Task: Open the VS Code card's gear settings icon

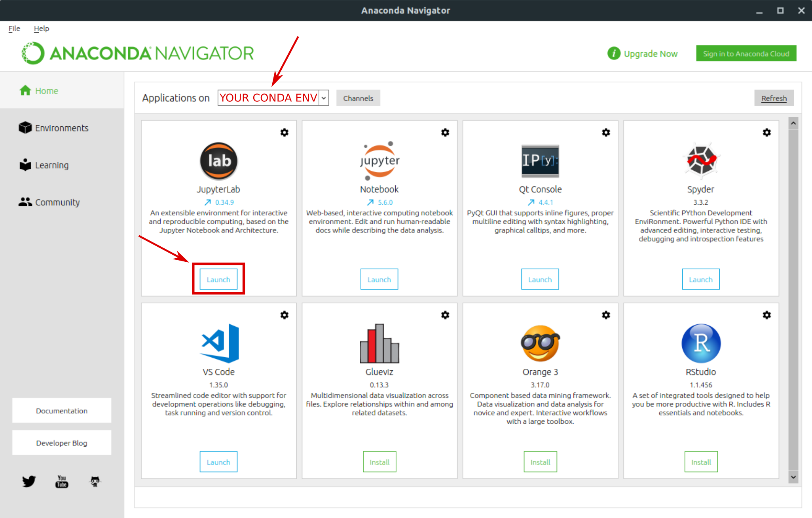Action: 285,315
